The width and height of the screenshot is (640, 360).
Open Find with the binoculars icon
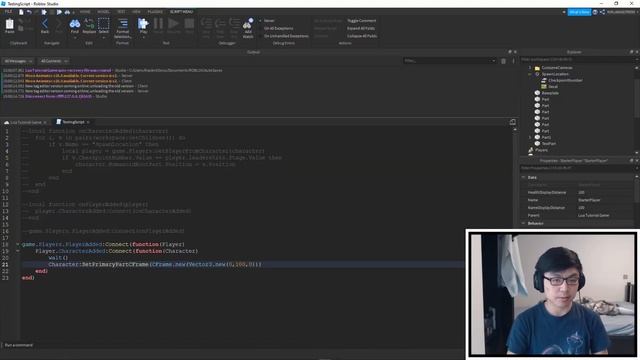pos(75,24)
